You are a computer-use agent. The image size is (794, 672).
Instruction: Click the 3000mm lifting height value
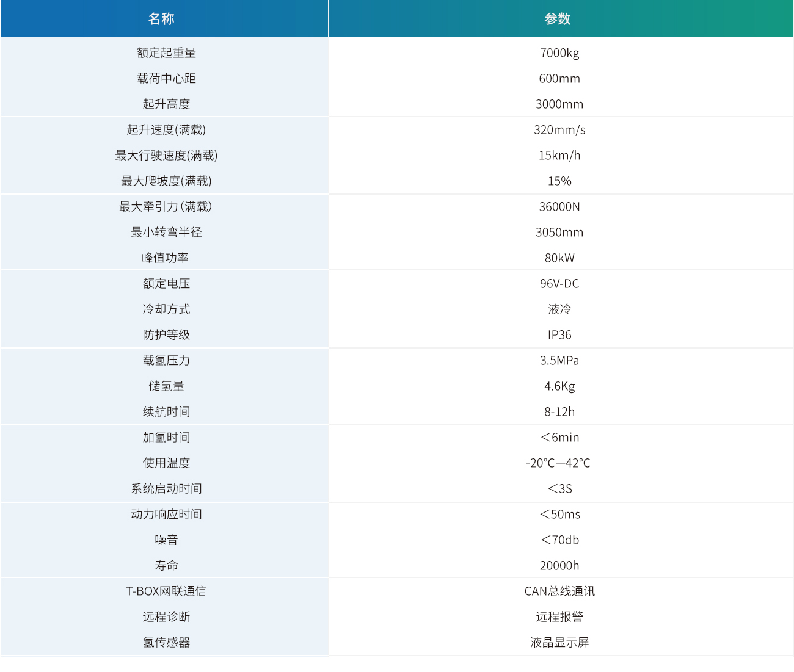click(x=559, y=104)
